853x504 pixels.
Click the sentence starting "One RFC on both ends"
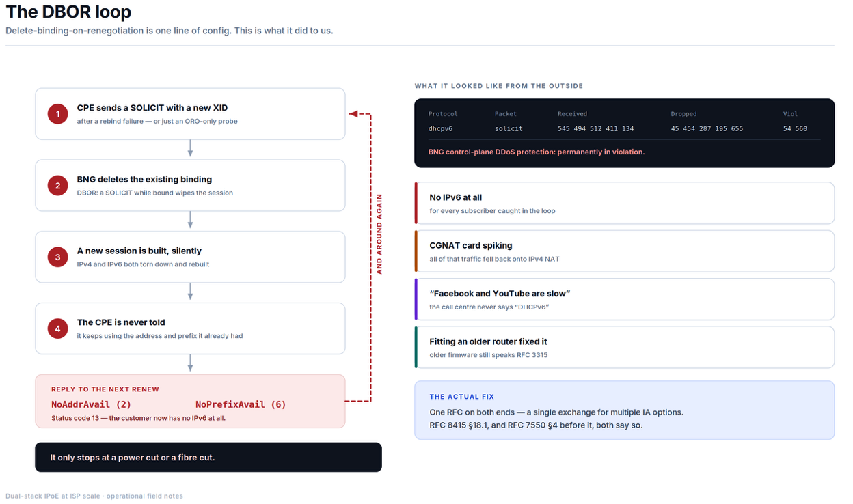[556, 412]
